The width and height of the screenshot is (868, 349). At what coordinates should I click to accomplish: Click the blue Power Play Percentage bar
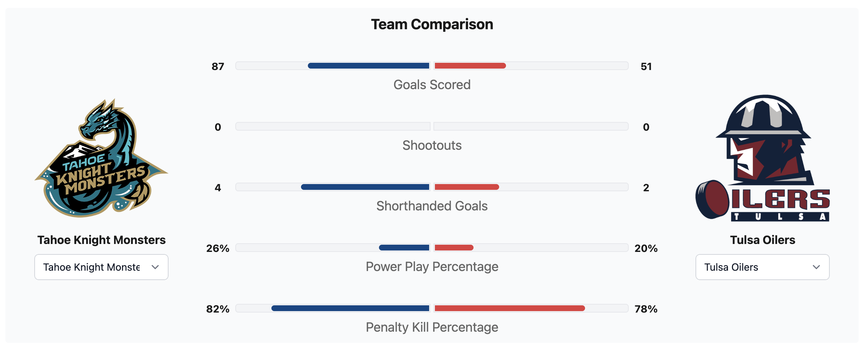click(404, 248)
